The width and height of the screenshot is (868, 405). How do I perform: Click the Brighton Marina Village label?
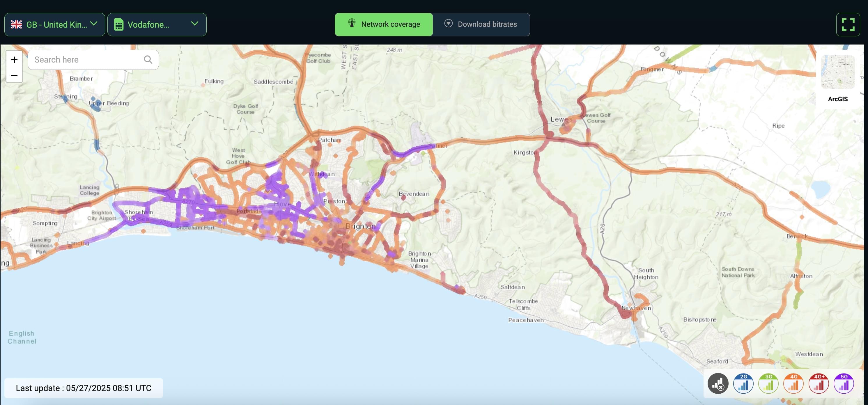419,260
